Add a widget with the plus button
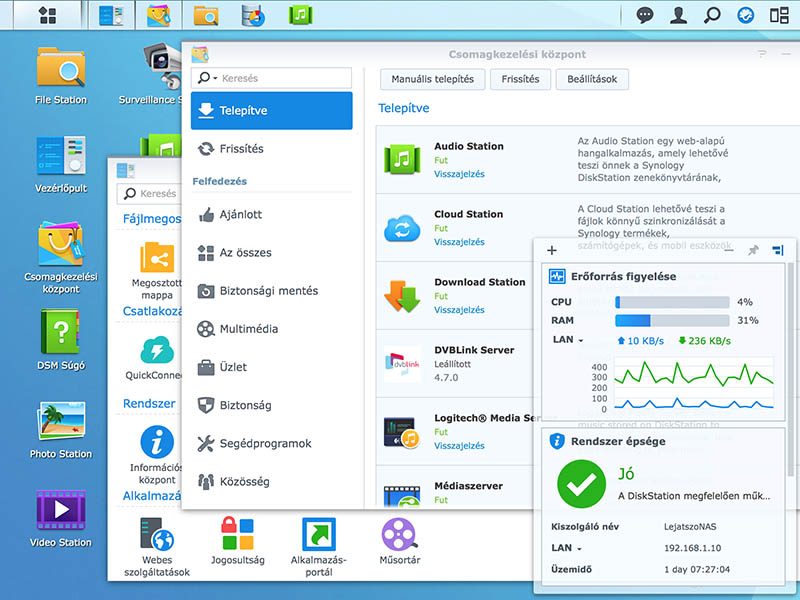 point(552,250)
